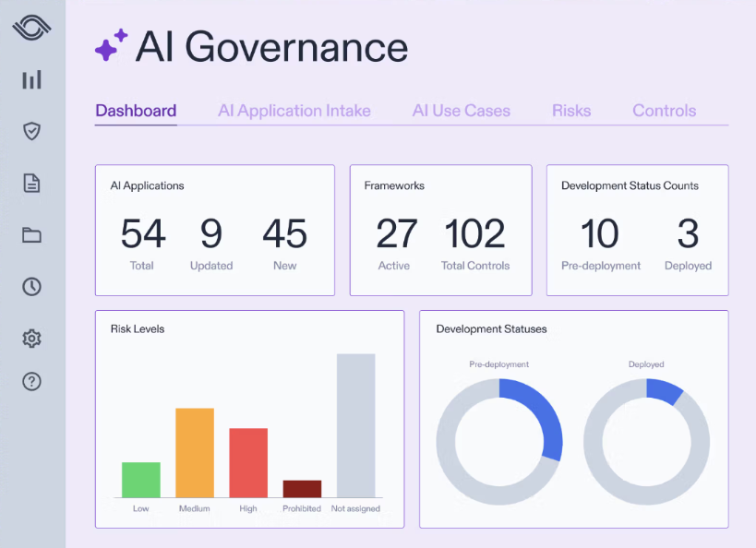Click the Prohibited axis label
The width and height of the screenshot is (756, 548).
(x=302, y=508)
